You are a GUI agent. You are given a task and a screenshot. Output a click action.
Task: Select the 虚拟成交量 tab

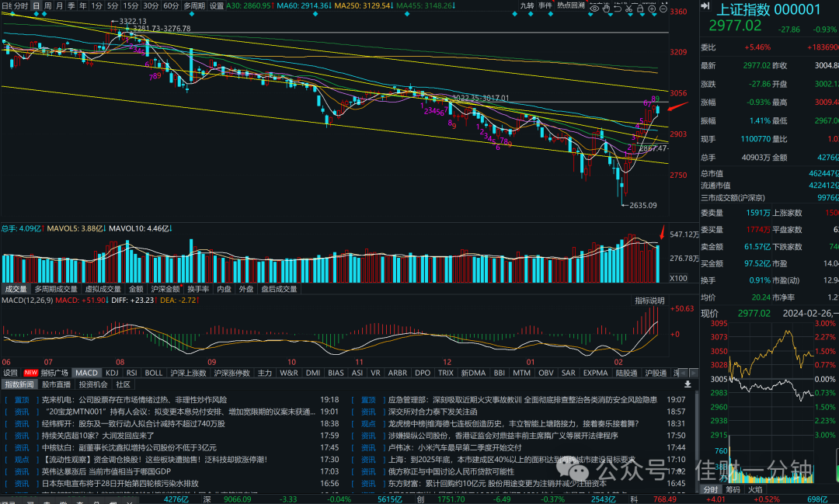pyautogui.click(x=103, y=289)
